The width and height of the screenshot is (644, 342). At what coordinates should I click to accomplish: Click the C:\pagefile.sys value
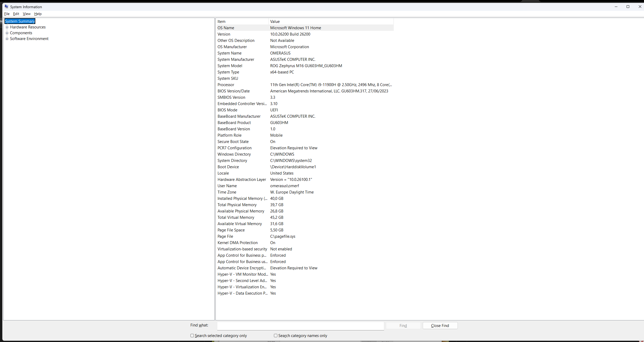(x=283, y=236)
